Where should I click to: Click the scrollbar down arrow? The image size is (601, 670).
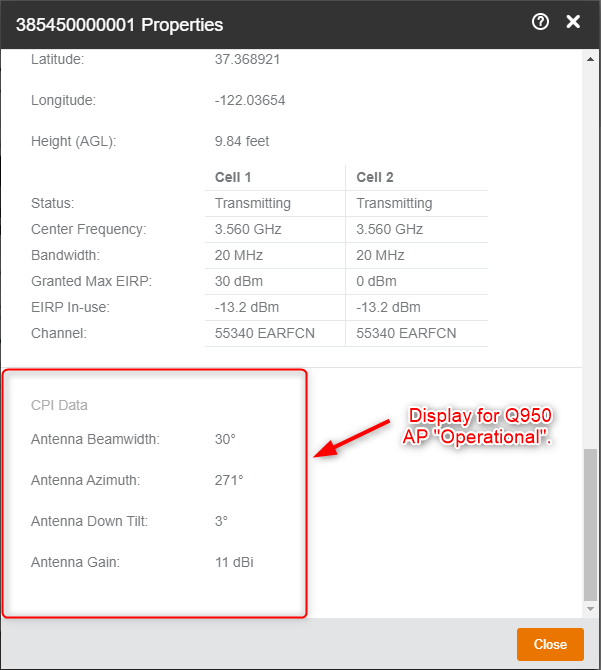tap(590, 609)
